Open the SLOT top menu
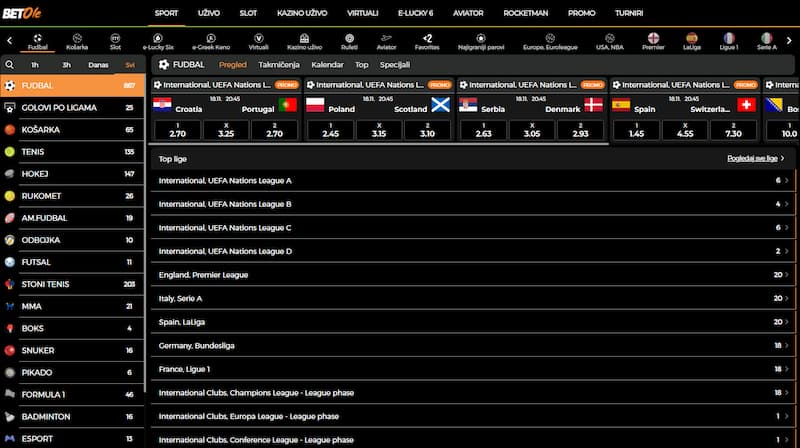The image size is (800, 448). pos(248,13)
